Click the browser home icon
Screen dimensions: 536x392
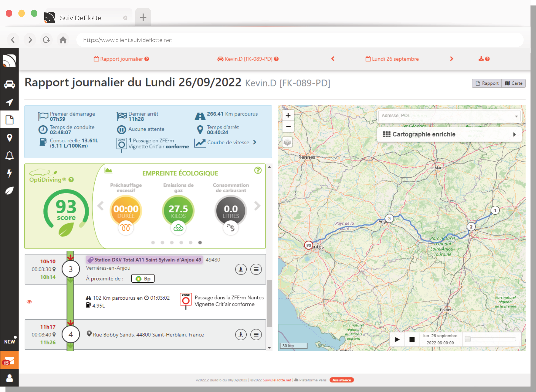(63, 40)
